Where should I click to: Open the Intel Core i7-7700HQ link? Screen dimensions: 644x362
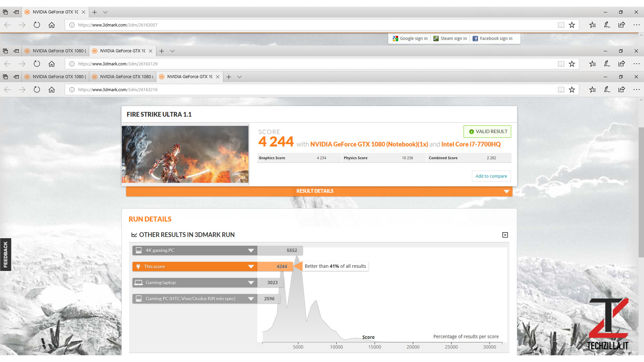point(471,144)
